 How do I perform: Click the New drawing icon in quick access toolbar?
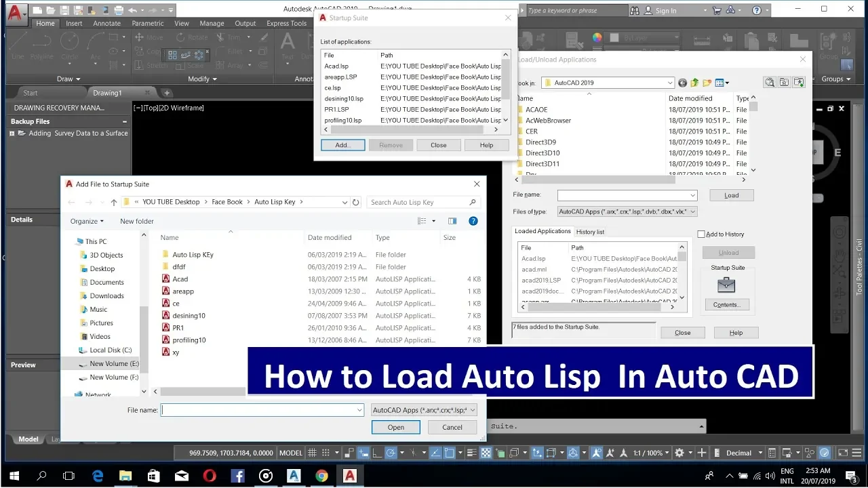pos(37,10)
